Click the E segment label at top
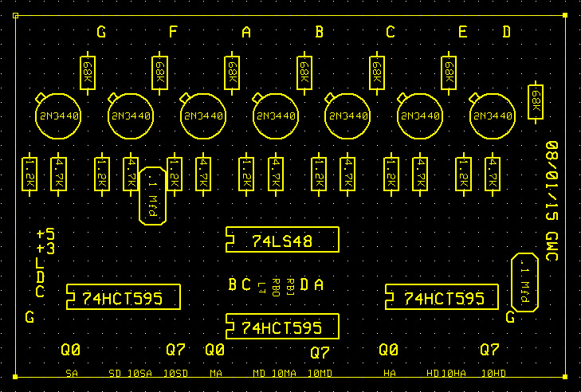This screenshot has height=392, width=581. [462, 33]
